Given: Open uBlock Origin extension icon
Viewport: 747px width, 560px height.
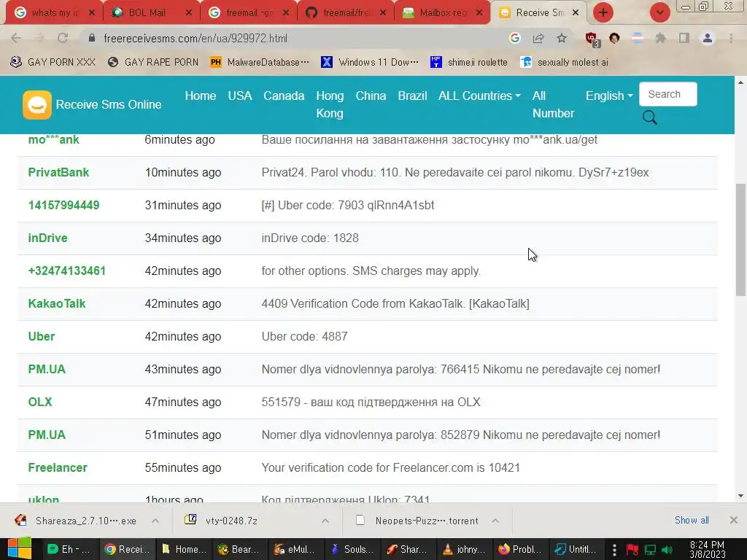Looking at the screenshot, I should [592, 39].
